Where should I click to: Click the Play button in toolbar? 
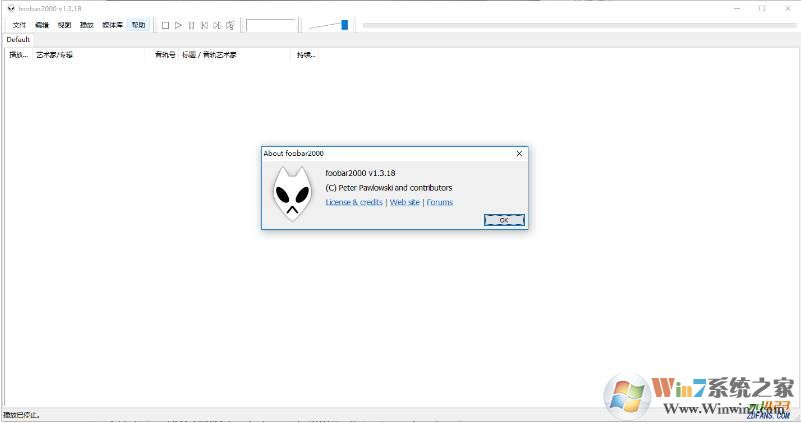(178, 25)
